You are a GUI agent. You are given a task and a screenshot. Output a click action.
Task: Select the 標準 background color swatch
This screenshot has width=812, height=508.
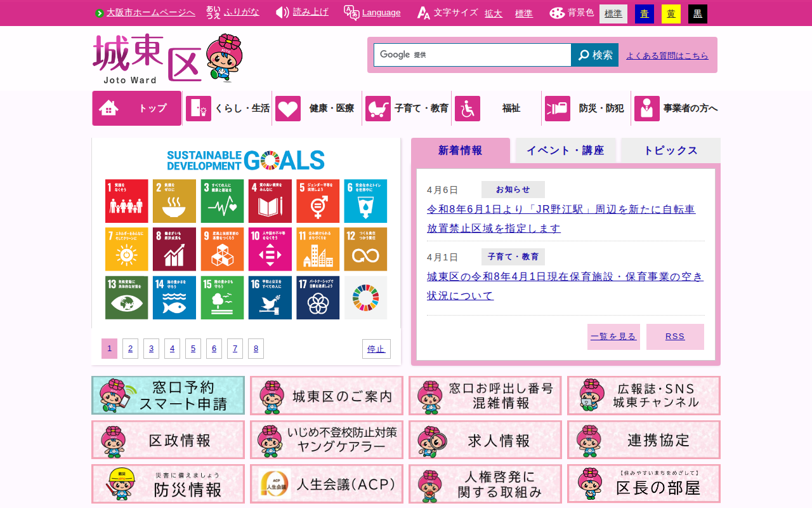(613, 14)
